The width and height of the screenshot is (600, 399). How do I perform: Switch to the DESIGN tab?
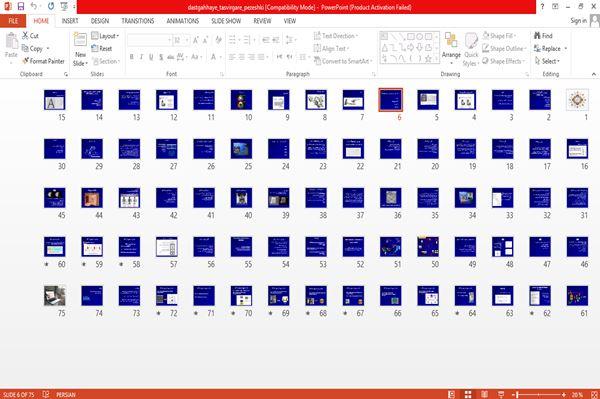pyautogui.click(x=100, y=21)
